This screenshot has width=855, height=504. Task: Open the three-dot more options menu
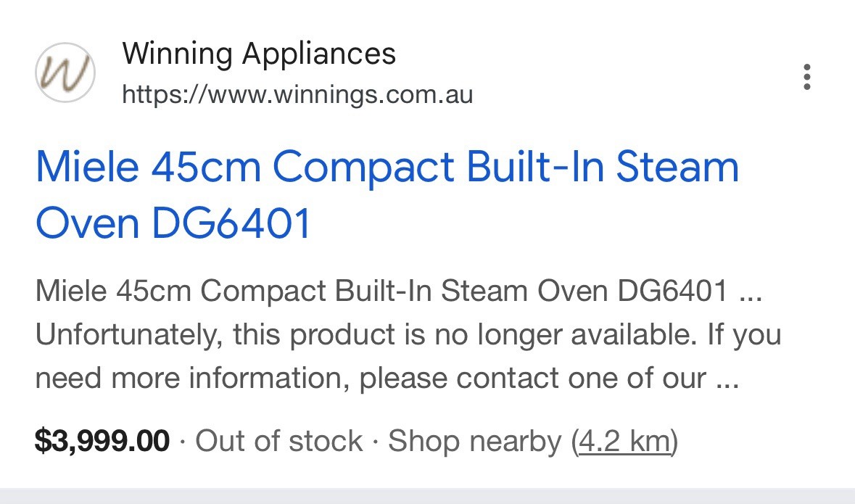[x=807, y=77]
